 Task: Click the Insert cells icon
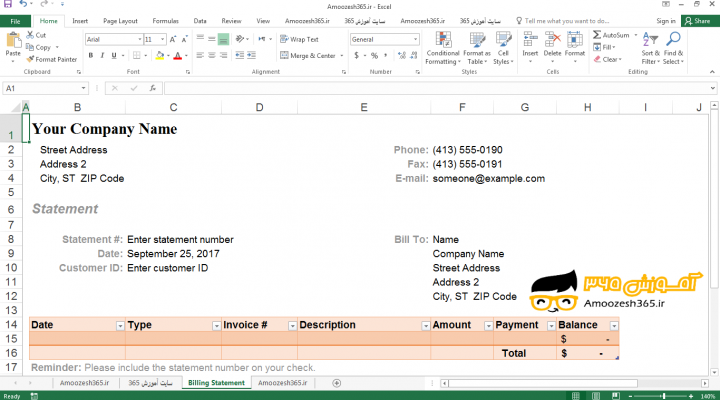pyautogui.click(x=530, y=39)
